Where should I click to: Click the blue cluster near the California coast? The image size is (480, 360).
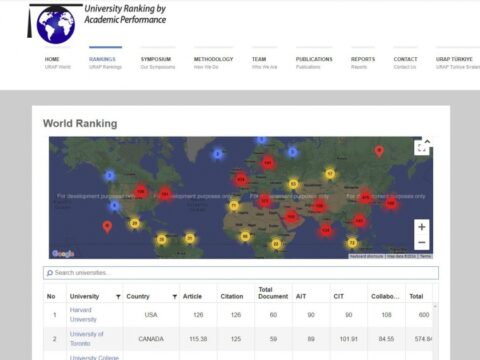coord(114,206)
